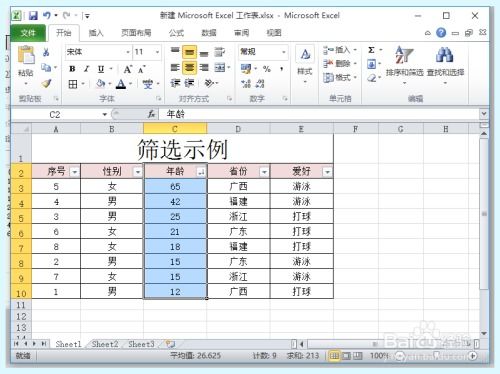Open the Styles (样式) gallery button
The image size is (500, 374).
[305, 65]
